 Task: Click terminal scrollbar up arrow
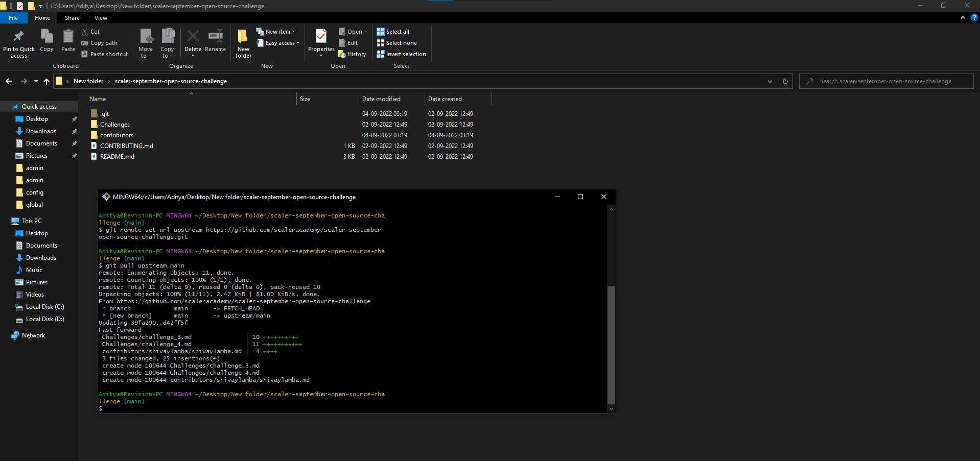coord(611,209)
